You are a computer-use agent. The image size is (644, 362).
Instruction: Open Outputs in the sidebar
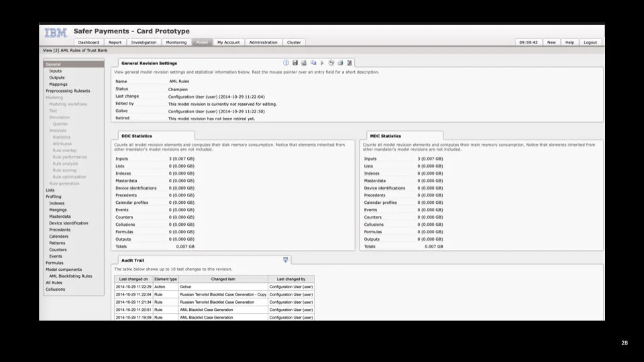tap(56, 78)
